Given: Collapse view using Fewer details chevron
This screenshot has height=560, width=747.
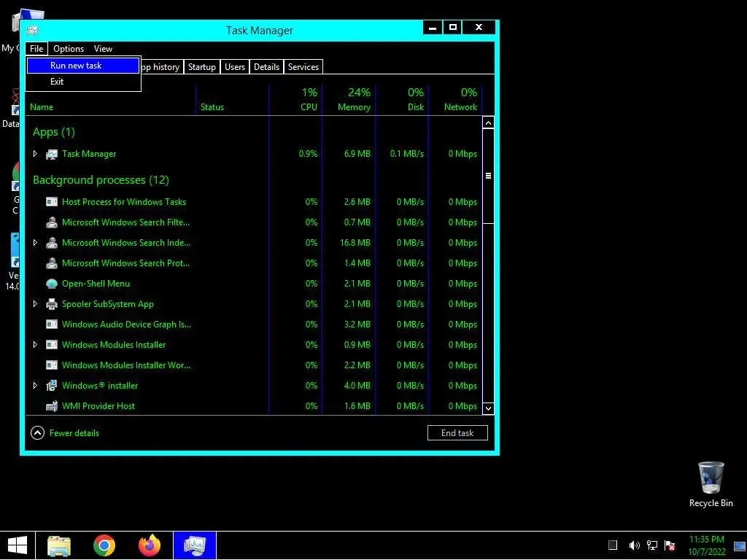Looking at the screenshot, I should point(38,433).
